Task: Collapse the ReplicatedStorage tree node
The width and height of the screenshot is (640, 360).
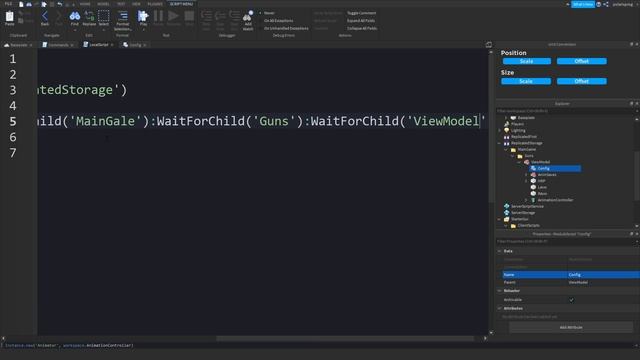Action: 499,143
